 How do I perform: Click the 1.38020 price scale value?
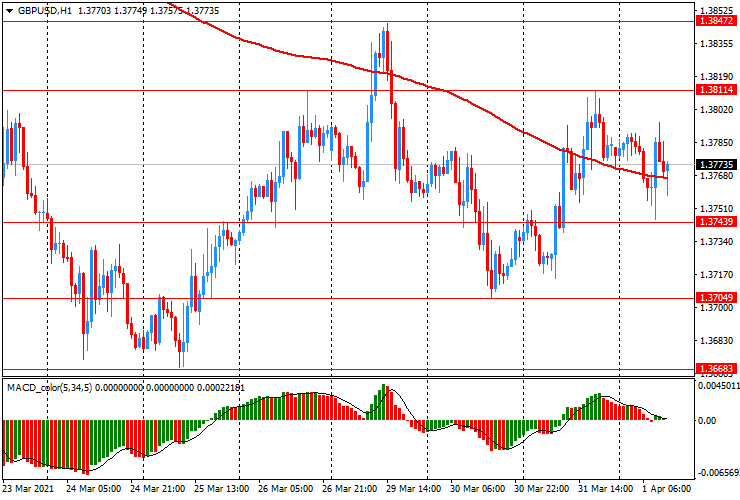pos(717,110)
